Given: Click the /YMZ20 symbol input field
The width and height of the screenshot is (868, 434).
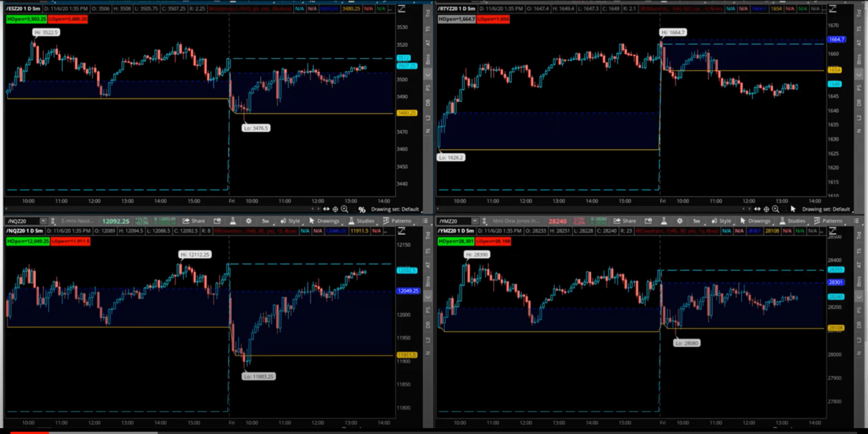Looking at the screenshot, I should 454,221.
